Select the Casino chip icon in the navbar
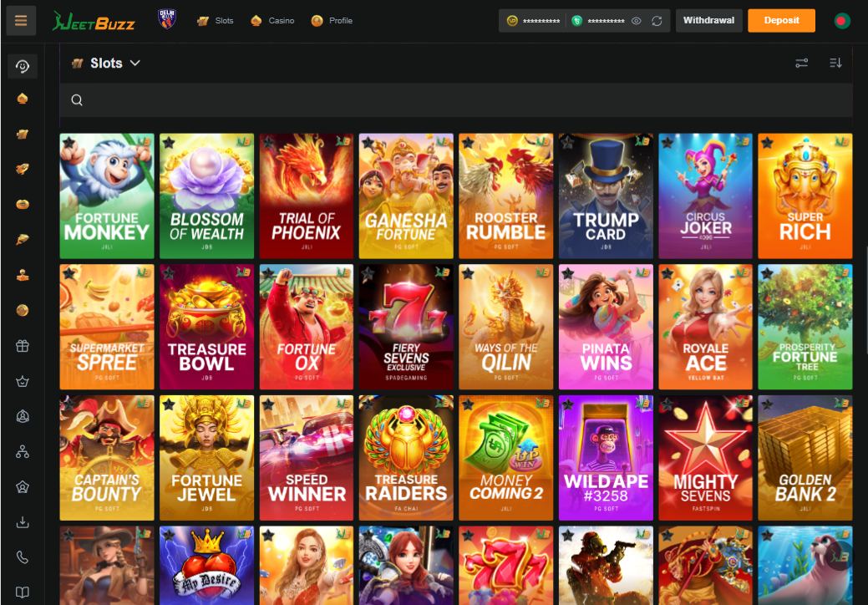The width and height of the screenshot is (868, 605). pyautogui.click(x=256, y=20)
